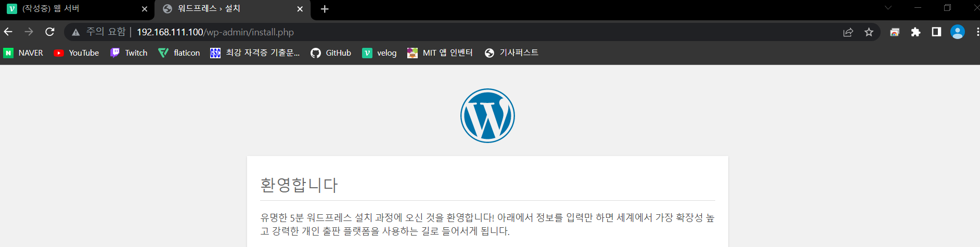
Task: Open the NAVER bookmark
Action: pyautogui.click(x=23, y=53)
